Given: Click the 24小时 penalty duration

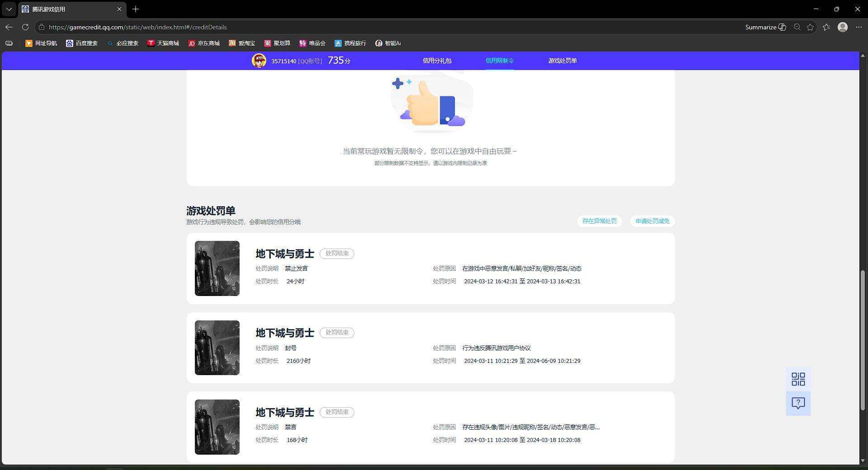Looking at the screenshot, I should pos(295,281).
